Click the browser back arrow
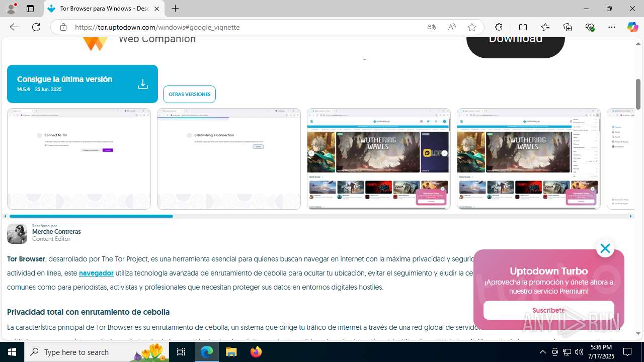This screenshot has width=644, height=362. (x=14, y=27)
